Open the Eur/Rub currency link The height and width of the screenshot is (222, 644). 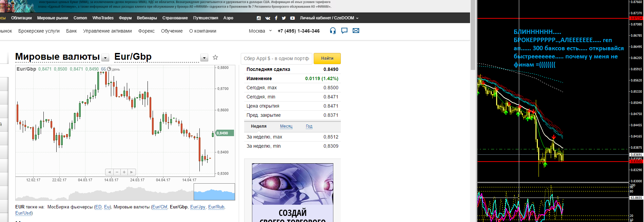pos(216,207)
